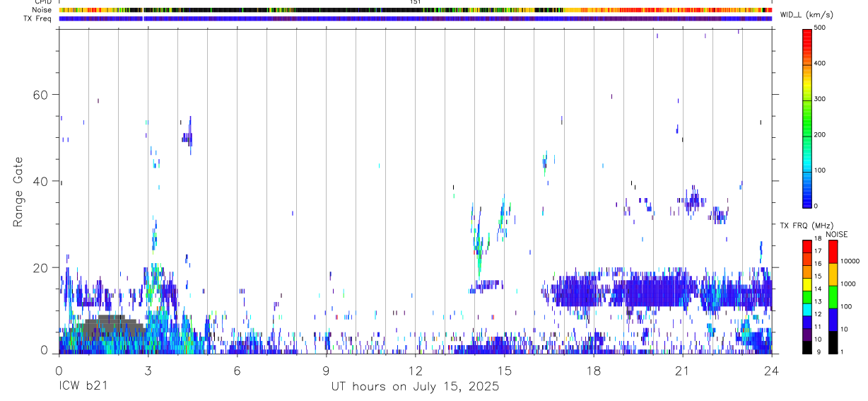
Task: Pick the TX frequency color scale bar
Action: [x=807, y=296]
